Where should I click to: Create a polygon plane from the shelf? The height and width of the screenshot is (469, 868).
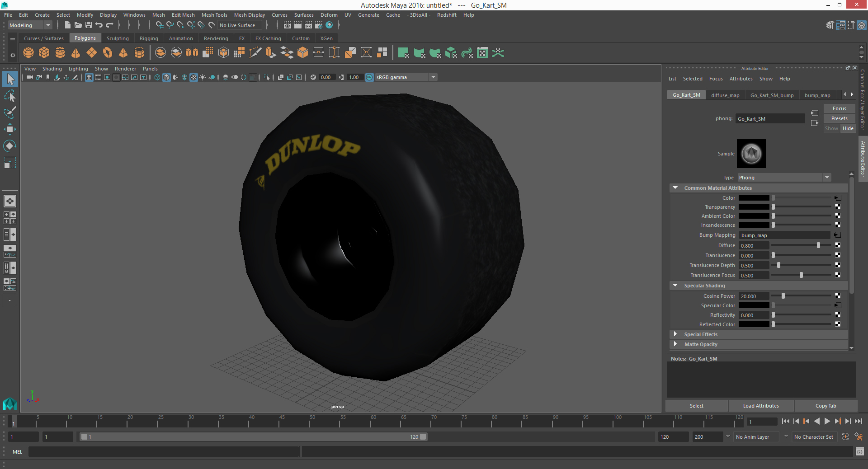click(x=92, y=53)
